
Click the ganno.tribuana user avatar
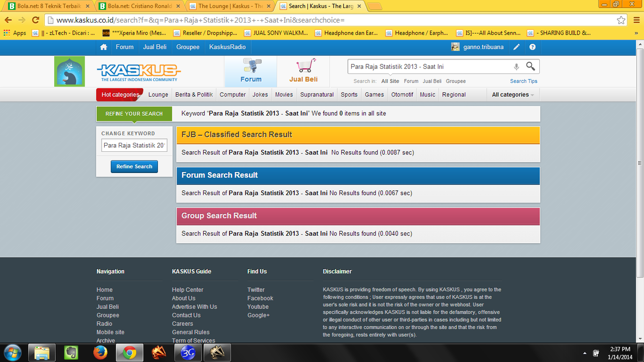[x=455, y=47]
